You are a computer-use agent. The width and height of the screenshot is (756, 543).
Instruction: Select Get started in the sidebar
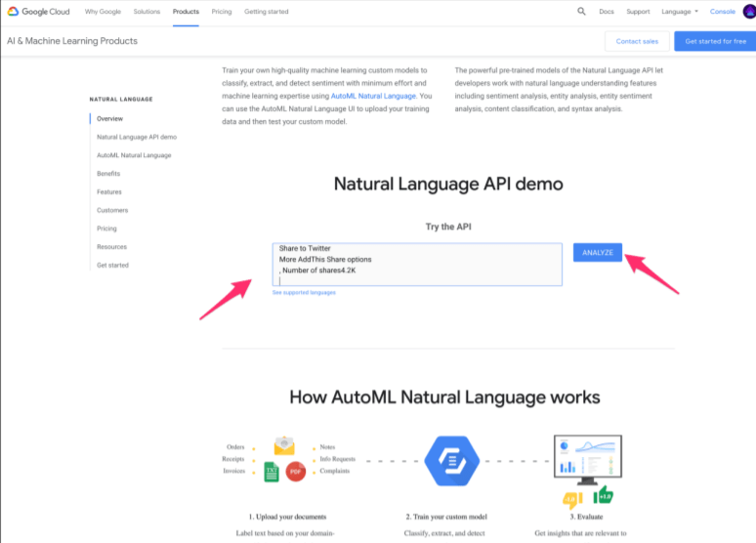pyautogui.click(x=113, y=266)
